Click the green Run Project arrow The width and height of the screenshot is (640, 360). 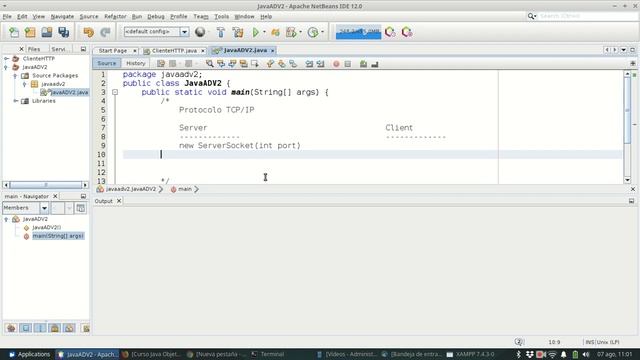point(256,32)
